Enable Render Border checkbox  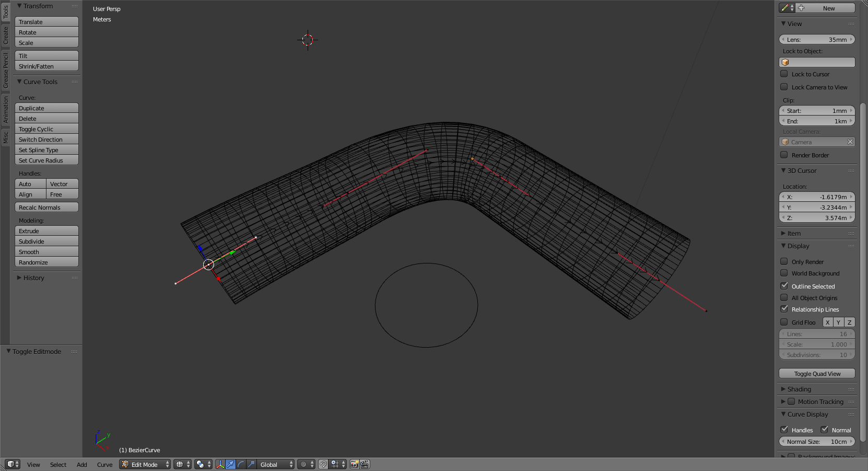point(784,155)
